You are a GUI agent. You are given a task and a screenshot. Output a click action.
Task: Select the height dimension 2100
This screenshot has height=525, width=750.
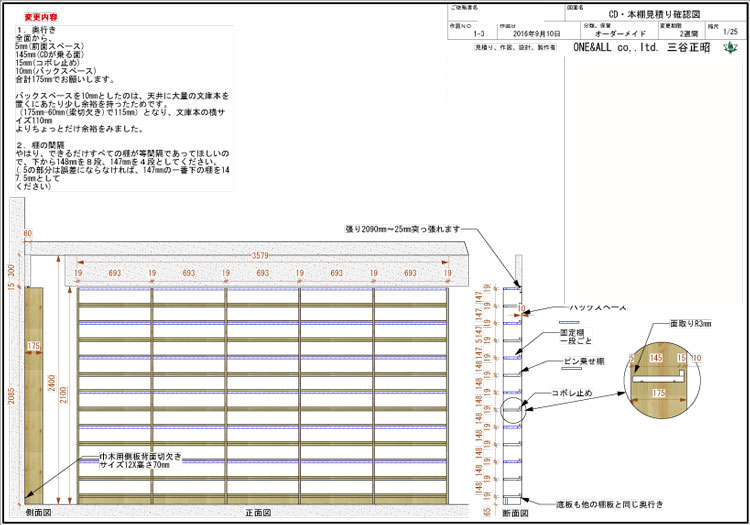64,395
